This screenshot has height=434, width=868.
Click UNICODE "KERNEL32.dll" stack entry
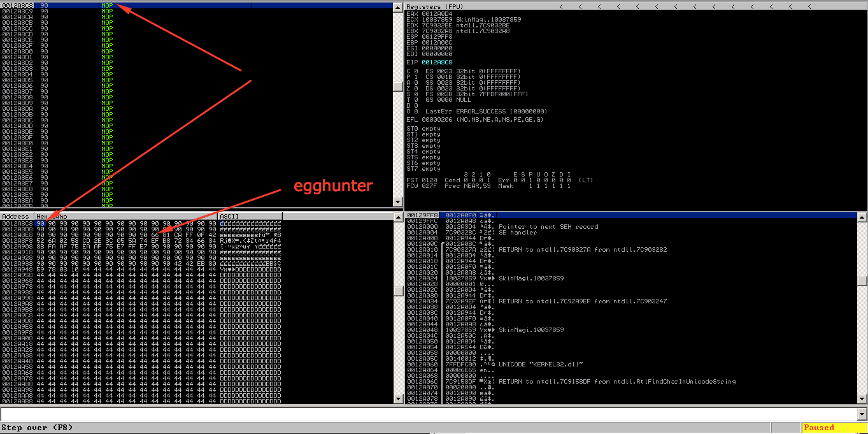click(x=541, y=365)
